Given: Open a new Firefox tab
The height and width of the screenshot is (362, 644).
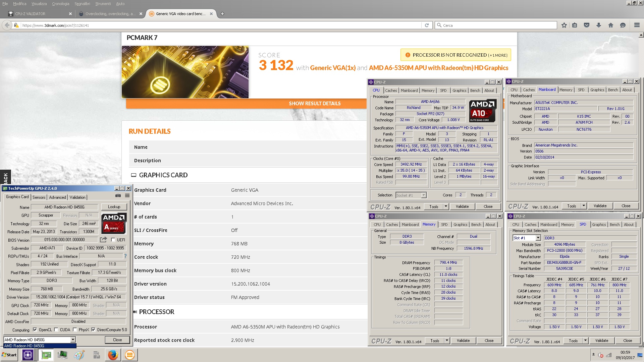Looking at the screenshot, I should click(222, 14).
